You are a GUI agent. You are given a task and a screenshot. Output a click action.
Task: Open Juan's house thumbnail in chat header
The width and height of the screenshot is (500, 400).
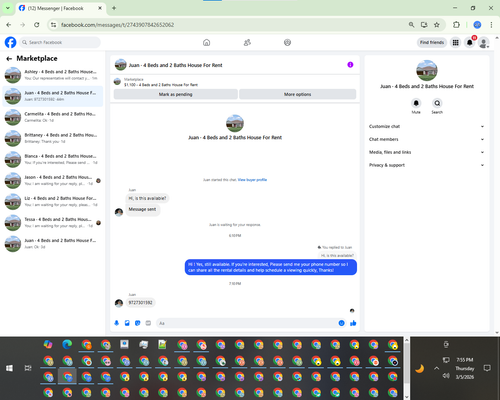point(121,65)
